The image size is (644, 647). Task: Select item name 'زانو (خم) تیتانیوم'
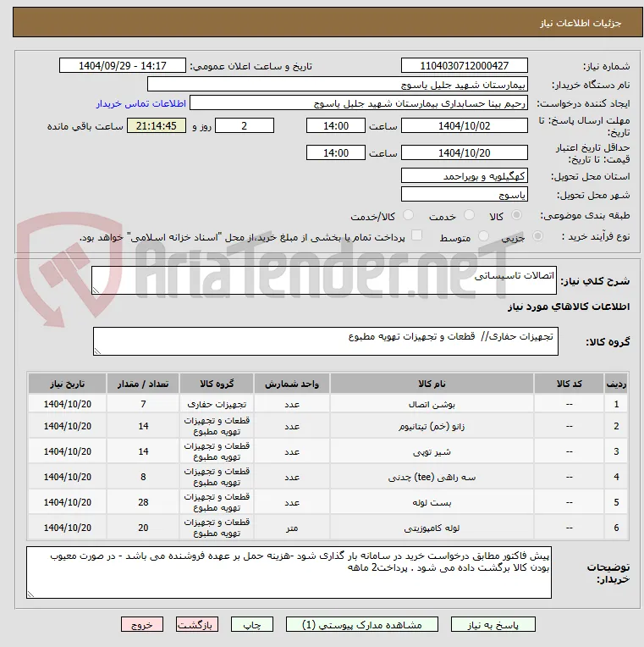pyautogui.click(x=432, y=426)
